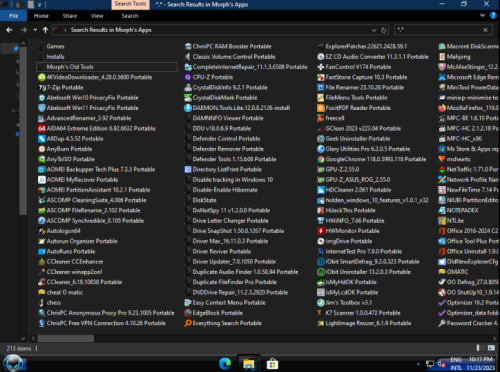500x372 pixels.
Task: Open Microsoft Store from the taskbar
Action: (x=272, y=363)
